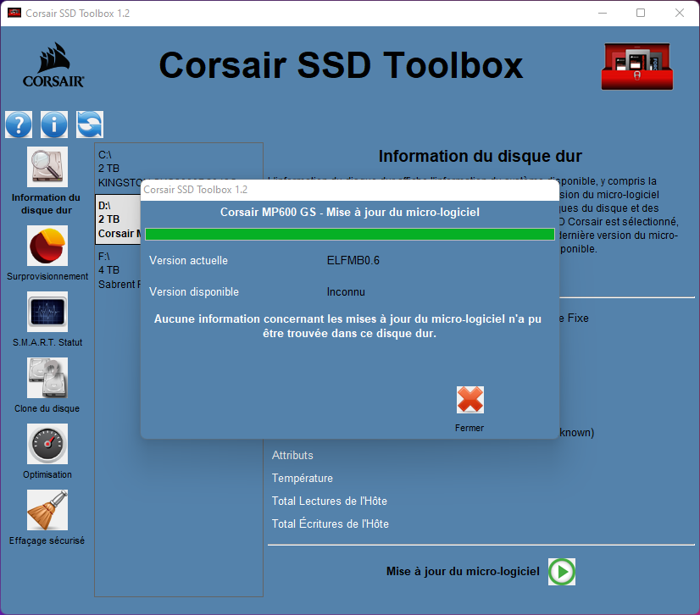This screenshot has height=615, width=700.
Task: Click the Corsair SSD Toolbox main title
Action: (x=341, y=65)
